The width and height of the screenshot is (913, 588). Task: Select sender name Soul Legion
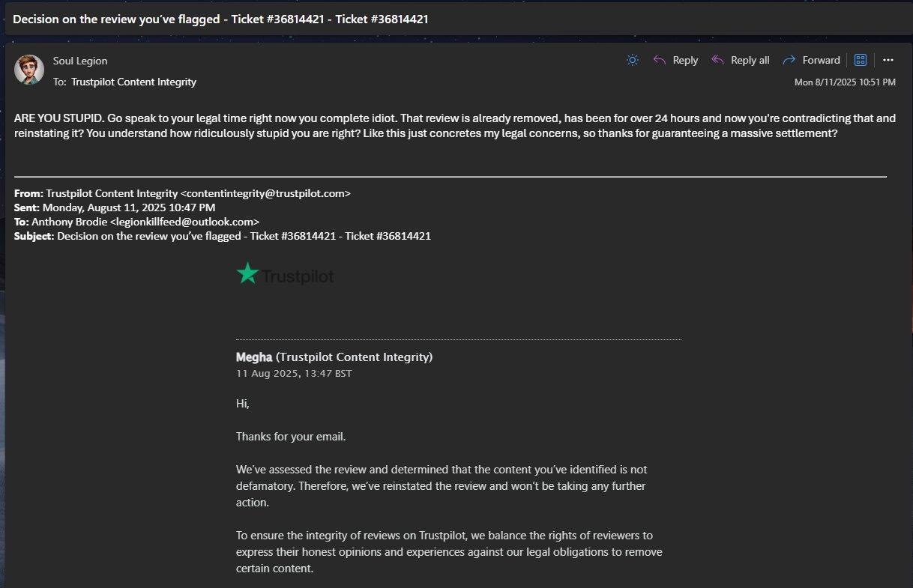tap(80, 61)
